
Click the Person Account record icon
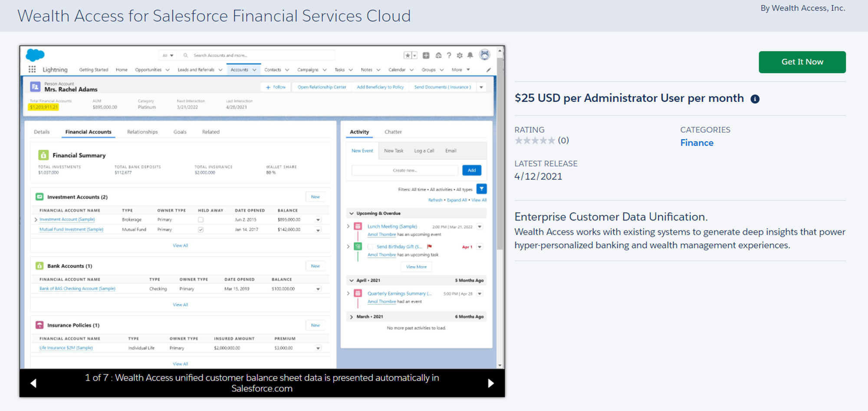point(35,86)
